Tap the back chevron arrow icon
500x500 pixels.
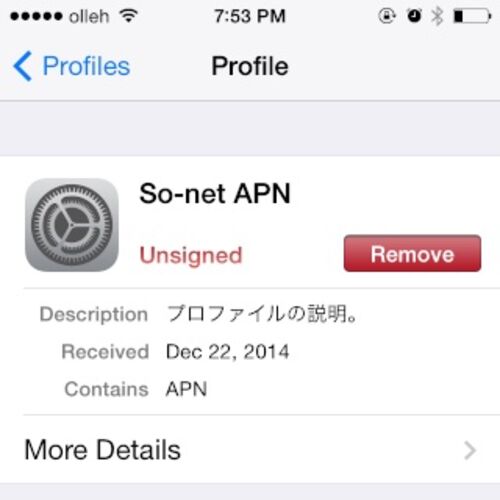23,66
